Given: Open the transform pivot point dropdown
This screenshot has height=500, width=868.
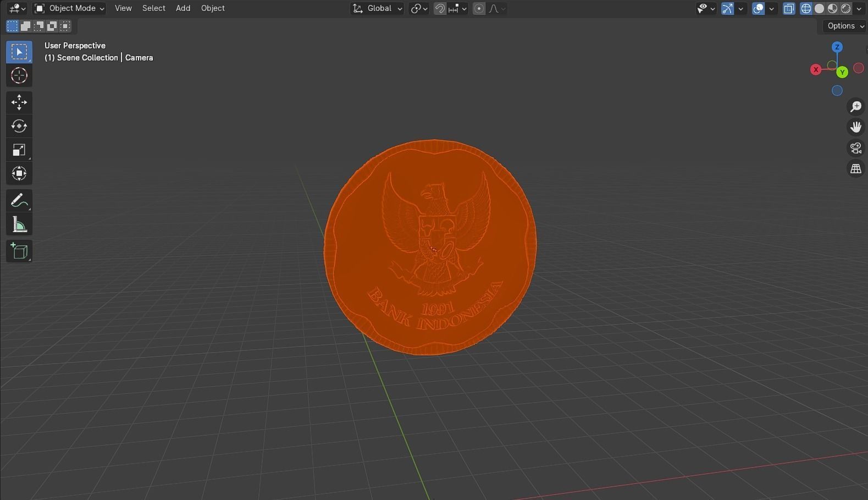Looking at the screenshot, I should [x=419, y=8].
